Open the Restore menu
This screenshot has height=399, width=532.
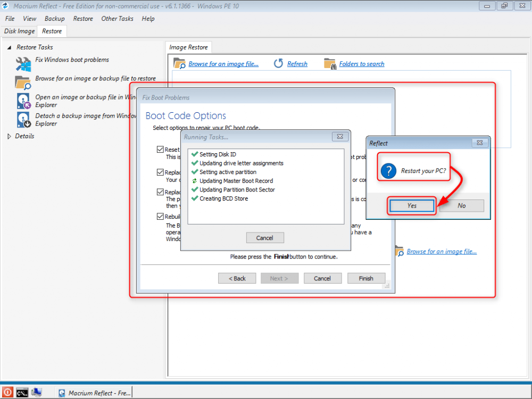[x=83, y=19]
